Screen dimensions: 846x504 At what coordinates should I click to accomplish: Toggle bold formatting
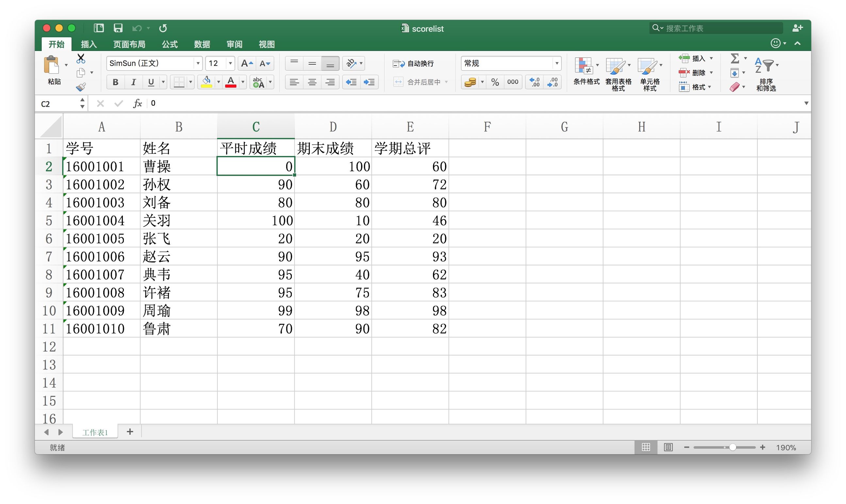pyautogui.click(x=116, y=82)
